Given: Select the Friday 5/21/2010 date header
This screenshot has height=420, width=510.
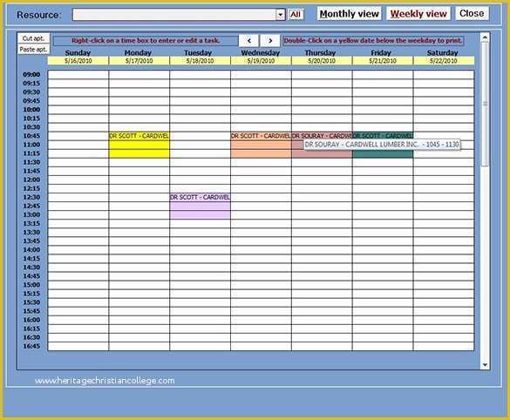Looking at the screenshot, I should pos(383,61).
